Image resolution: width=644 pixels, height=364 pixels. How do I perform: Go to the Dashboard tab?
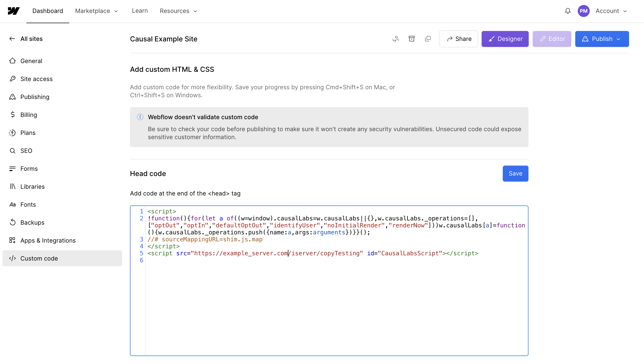coord(48,11)
